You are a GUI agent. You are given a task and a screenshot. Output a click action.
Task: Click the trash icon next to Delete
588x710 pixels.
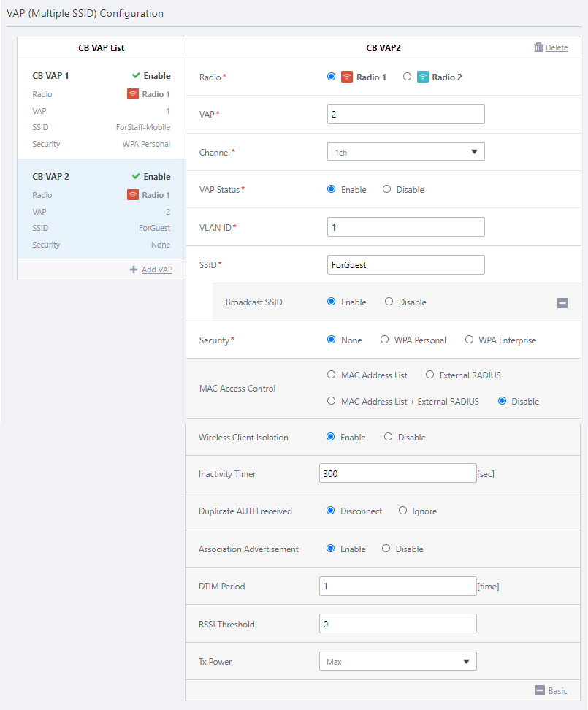click(538, 47)
